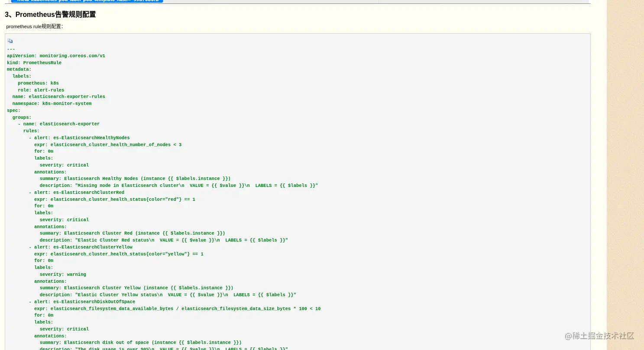This screenshot has width=644, height=350.
Task: Click the 'spec:' line
Action: coord(13,111)
